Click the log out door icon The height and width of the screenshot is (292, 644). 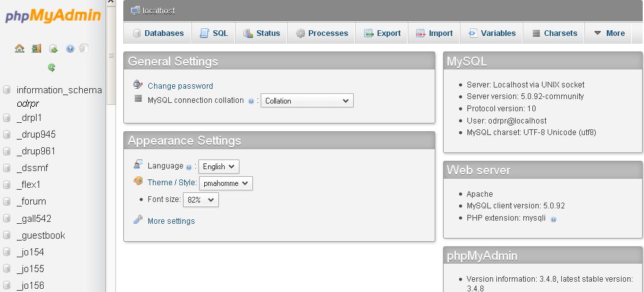click(37, 48)
